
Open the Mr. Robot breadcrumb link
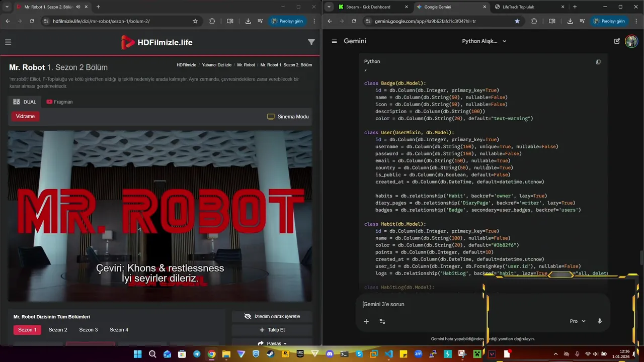click(246, 65)
